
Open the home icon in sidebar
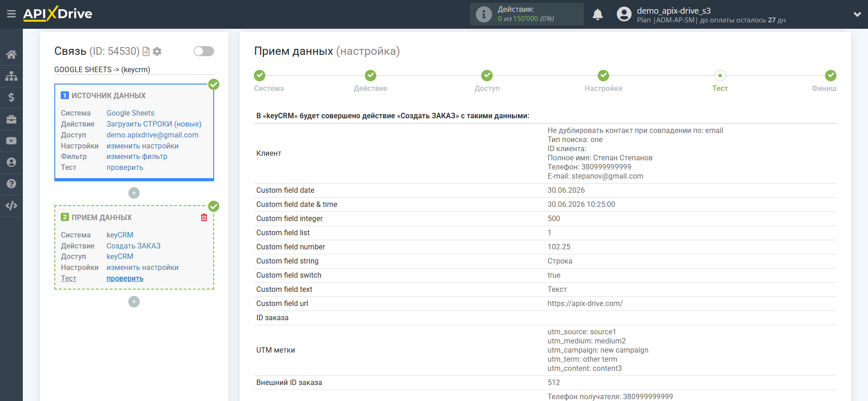tap(11, 54)
